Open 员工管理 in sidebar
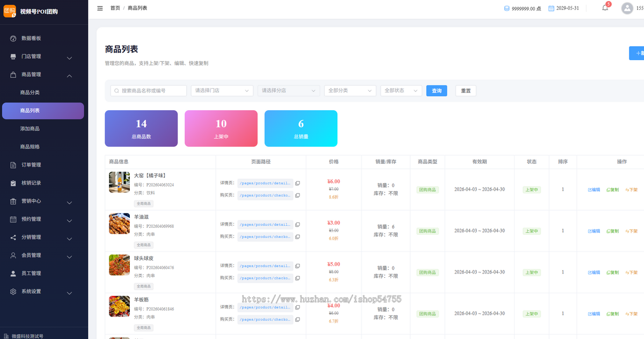Viewport: 644px width, 339px height. [x=44, y=273]
